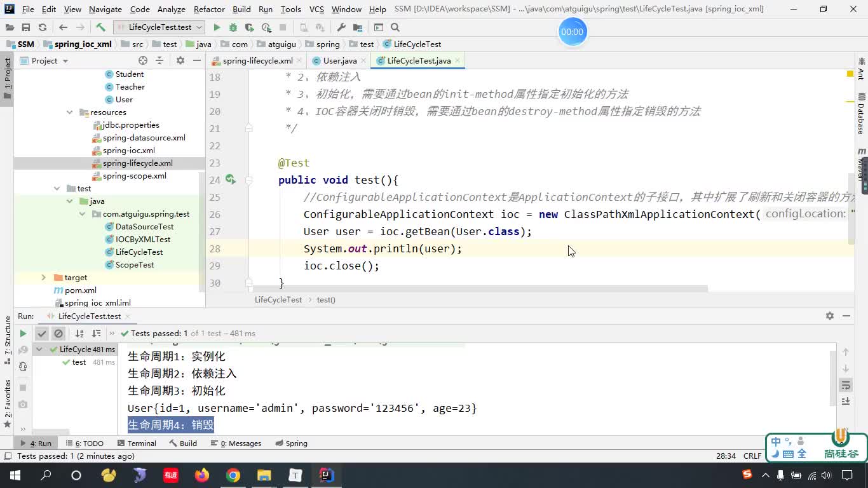The image size is (868, 488).
Task: Expand the target folder
Action: coord(44,278)
